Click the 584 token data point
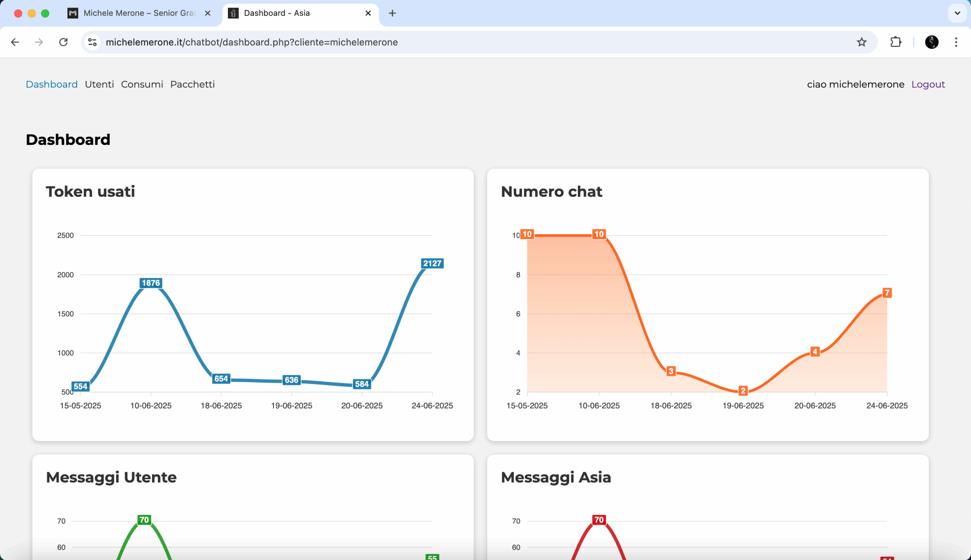Screen dimensions: 971x560 click(x=361, y=384)
